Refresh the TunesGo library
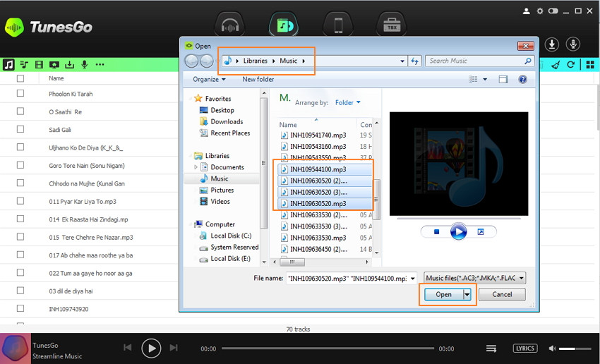Screen dimensions: 600x364 pyautogui.click(x=570, y=65)
